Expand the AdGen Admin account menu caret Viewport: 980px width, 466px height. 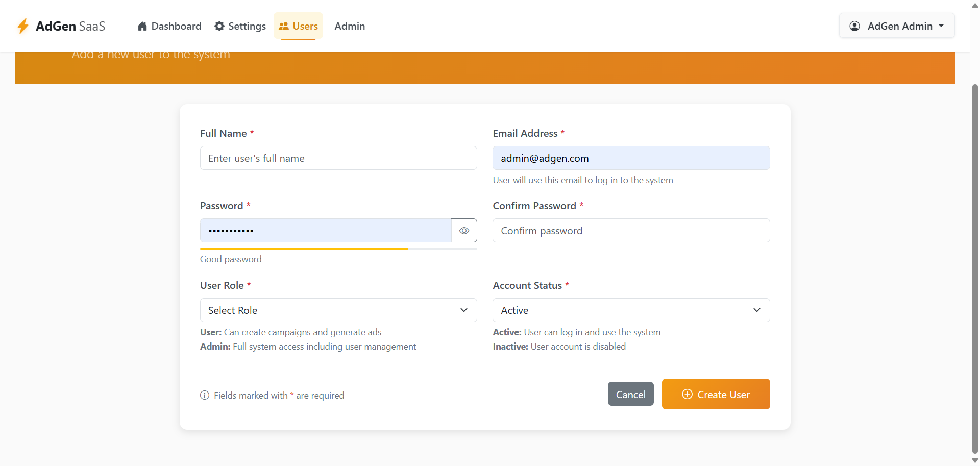click(x=941, y=26)
